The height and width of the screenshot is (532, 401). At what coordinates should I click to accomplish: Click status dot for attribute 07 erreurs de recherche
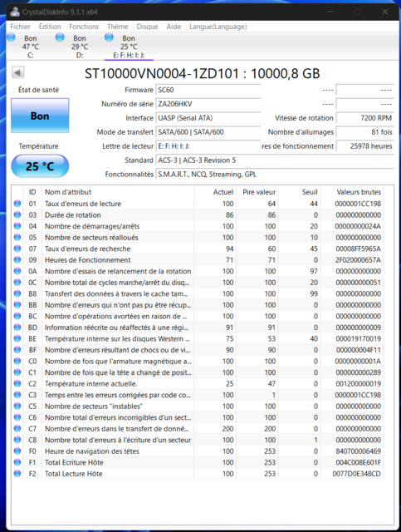click(x=17, y=249)
